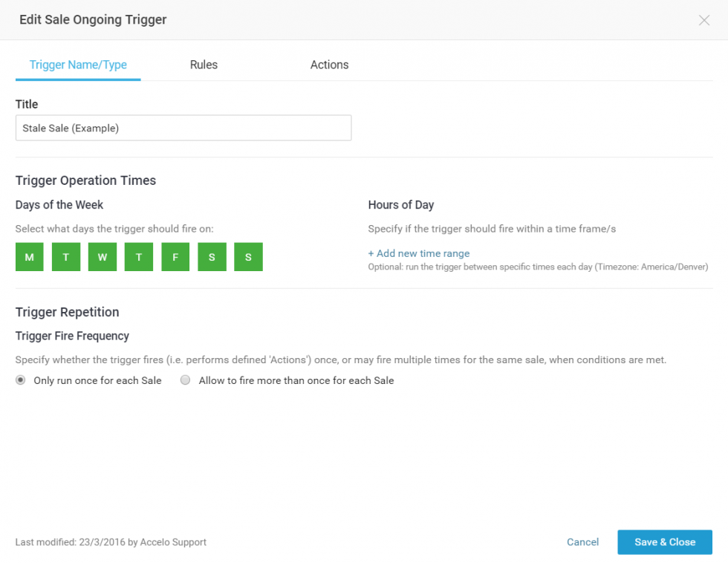
Task: Click the Last modified by Accelo Support text
Action: (111, 542)
